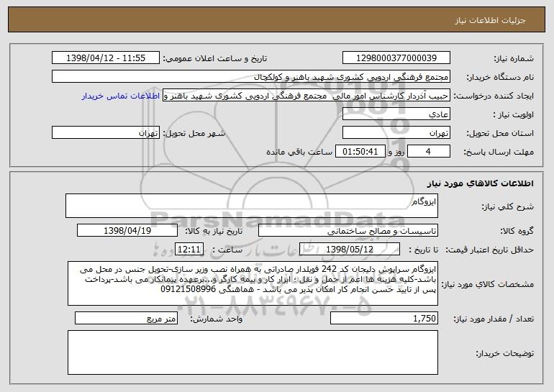
Task: Click the need date field 1398/04/19
Action: [x=127, y=231]
